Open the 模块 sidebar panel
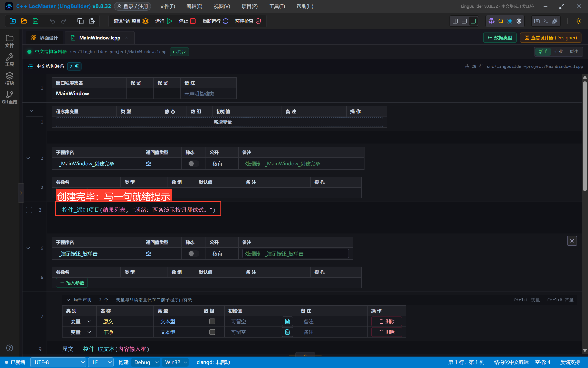Image resolution: width=588 pixels, height=368 pixels. [x=9, y=79]
